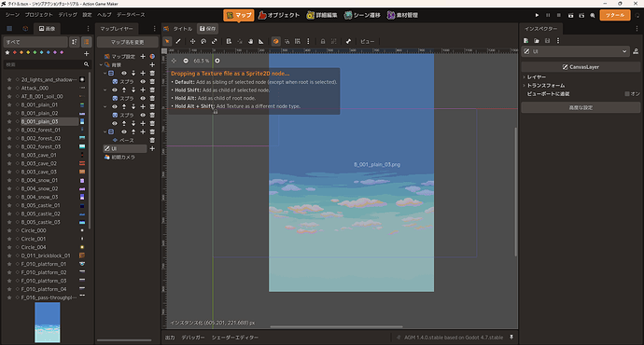Reset zoom via 68.3 % label
This screenshot has height=345, width=644.
pyautogui.click(x=202, y=61)
